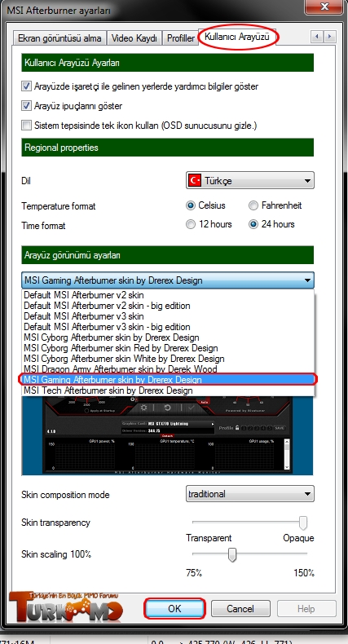Image resolution: width=348 pixels, height=644 pixels.
Task: Click the Skin transparency slider handle
Action: pos(303,523)
